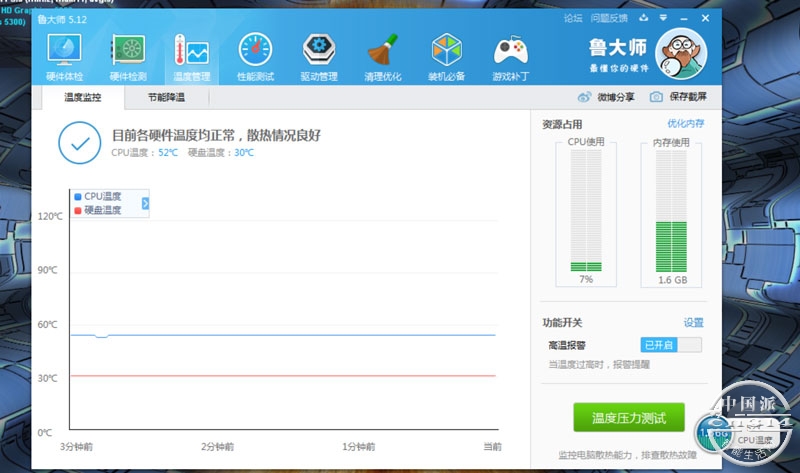The width and height of the screenshot is (800, 473).
Task: Select 温度管理 temperature management
Action: [x=191, y=57]
